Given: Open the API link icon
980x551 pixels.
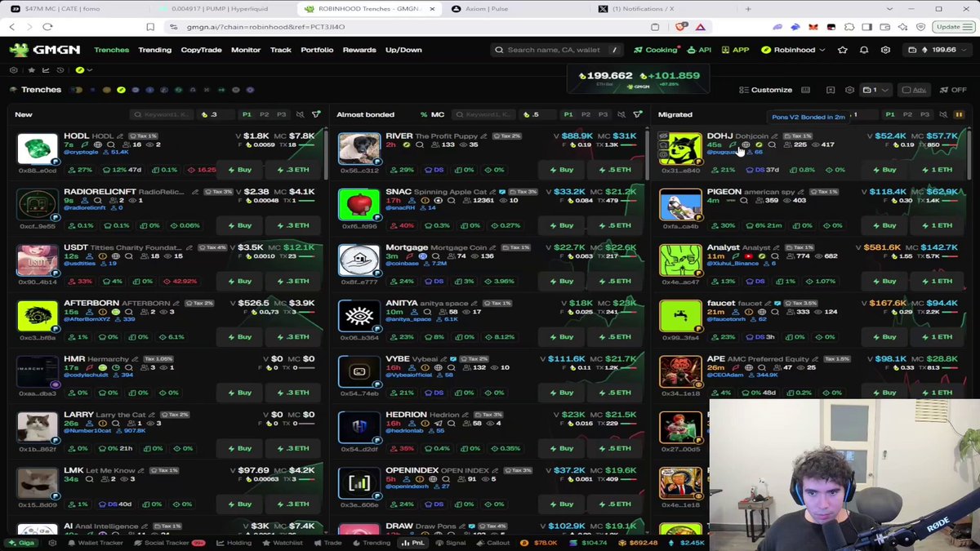Looking at the screenshot, I should click(x=698, y=50).
